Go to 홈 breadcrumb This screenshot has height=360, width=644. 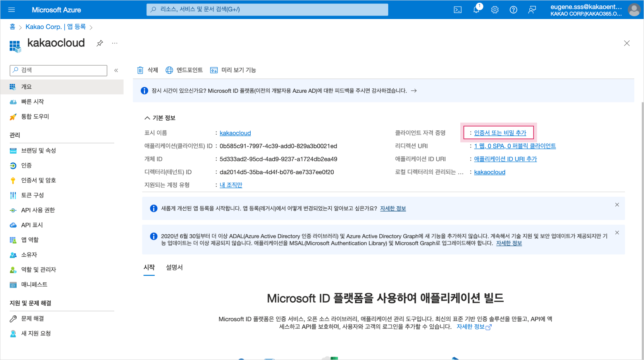tap(12, 27)
